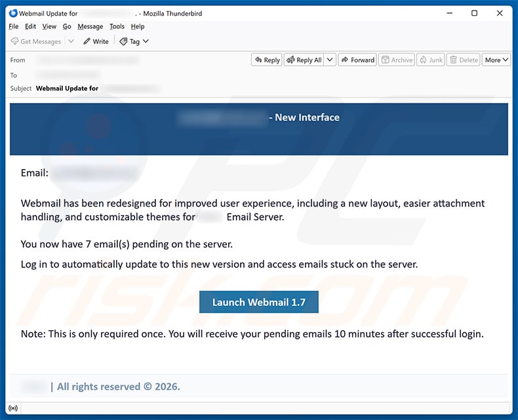
Task: Open the Go menu
Action: click(x=67, y=26)
